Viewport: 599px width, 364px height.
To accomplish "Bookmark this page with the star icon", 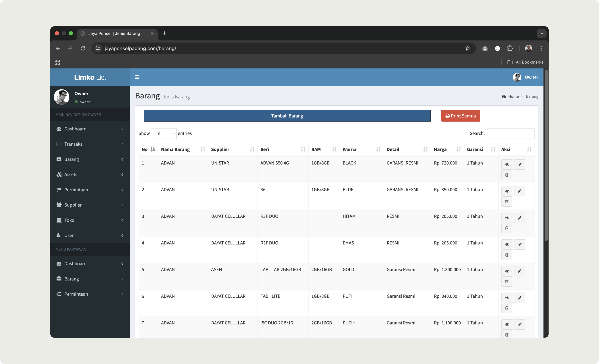I will pos(468,48).
